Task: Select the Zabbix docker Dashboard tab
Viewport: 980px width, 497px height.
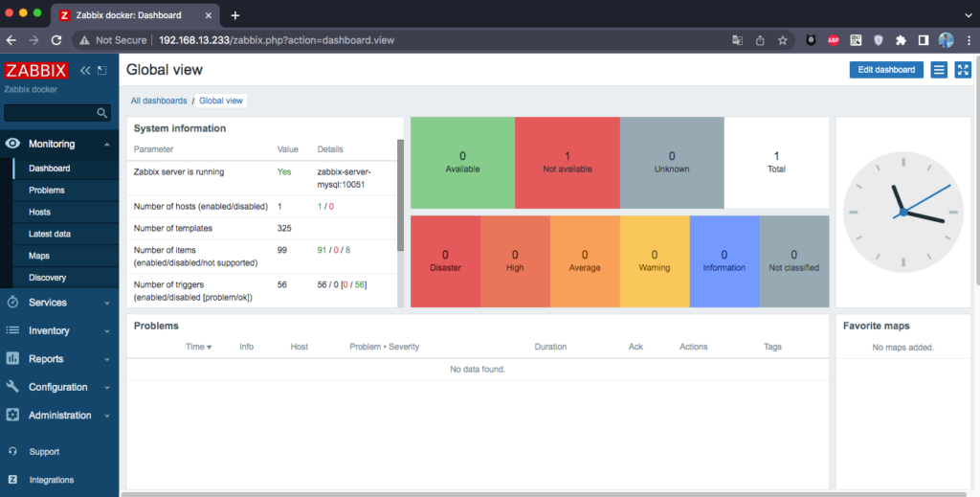Action: click(134, 15)
